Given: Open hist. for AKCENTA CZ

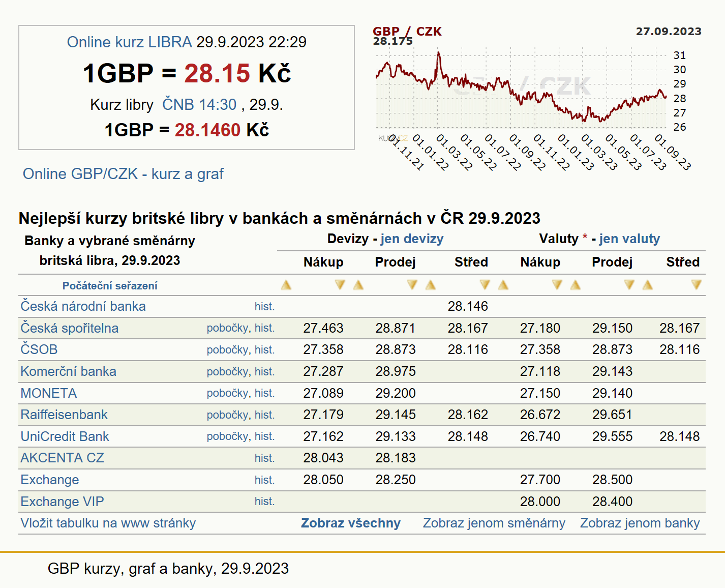Looking at the screenshot, I should click(x=264, y=458).
